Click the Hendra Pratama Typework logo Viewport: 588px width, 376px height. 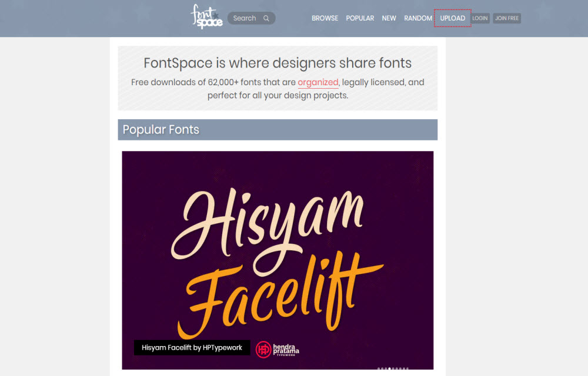278,350
